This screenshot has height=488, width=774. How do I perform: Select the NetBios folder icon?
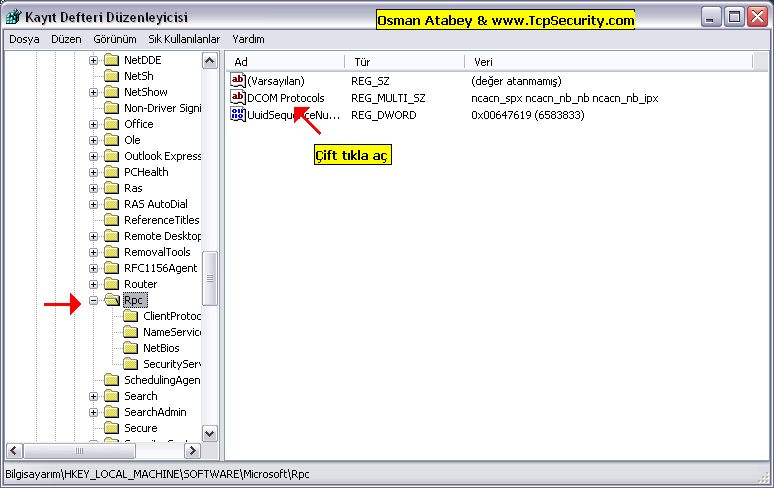(x=130, y=348)
